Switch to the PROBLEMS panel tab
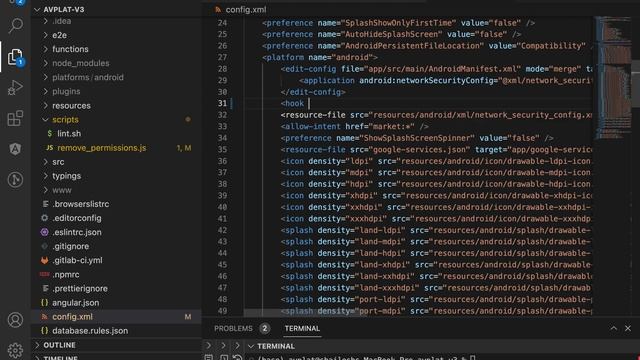Viewport: 640px width, 360px height. pos(233,329)
